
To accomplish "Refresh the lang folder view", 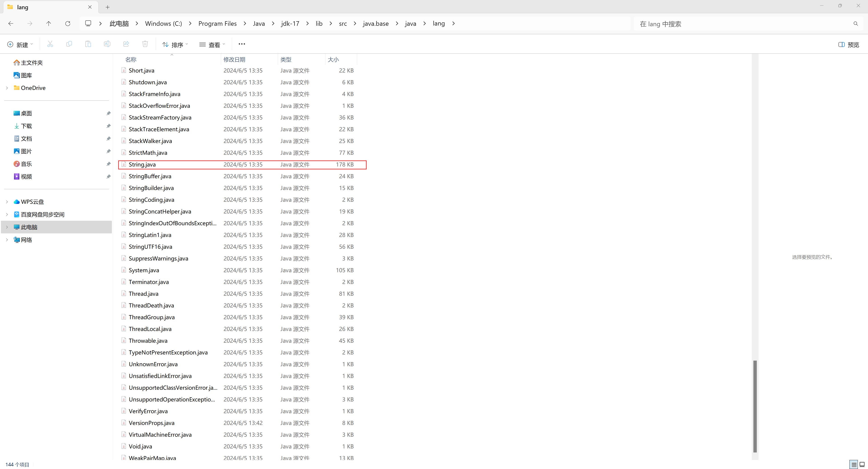I will pos(68,23).
